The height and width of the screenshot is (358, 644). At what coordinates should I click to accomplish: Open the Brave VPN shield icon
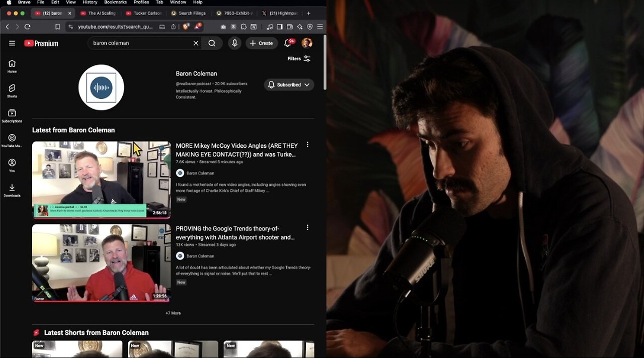tap(310, 27)
